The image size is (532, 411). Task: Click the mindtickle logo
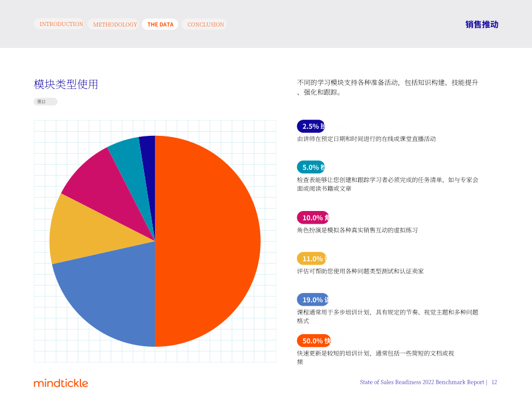point(61,383)
